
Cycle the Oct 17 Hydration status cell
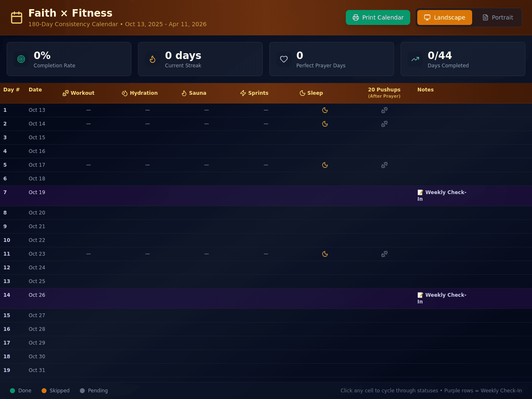coord(148,165)
